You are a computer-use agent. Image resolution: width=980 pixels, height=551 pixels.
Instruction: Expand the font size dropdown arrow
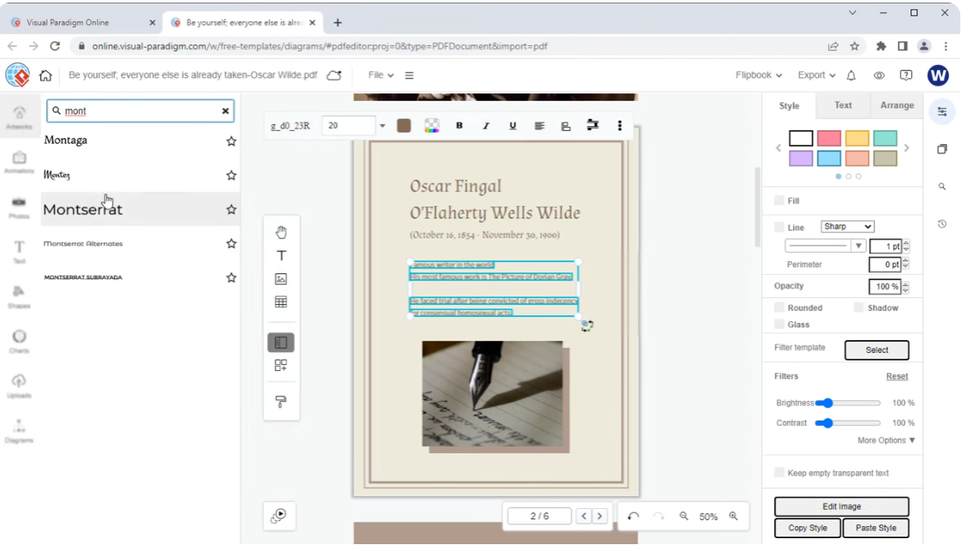[382, 126]
